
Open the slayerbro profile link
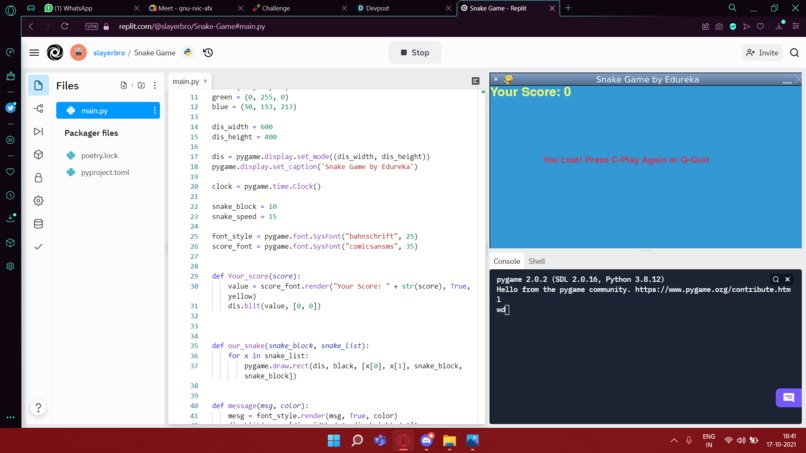pos(109,53)
